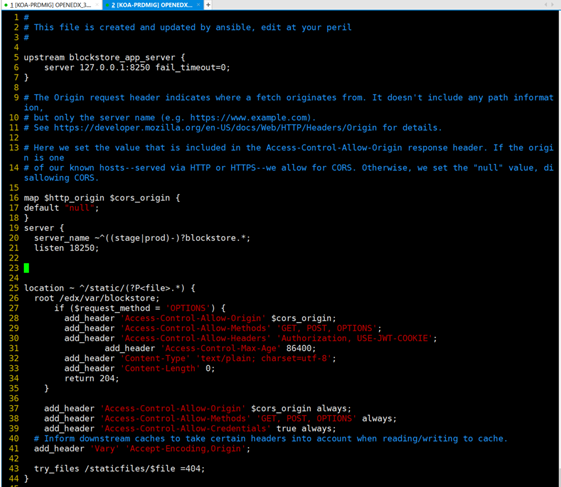The image size is (561, 487).
Task: Click the 'Content-Length' 0 add_header line
Action: point(140,368)
